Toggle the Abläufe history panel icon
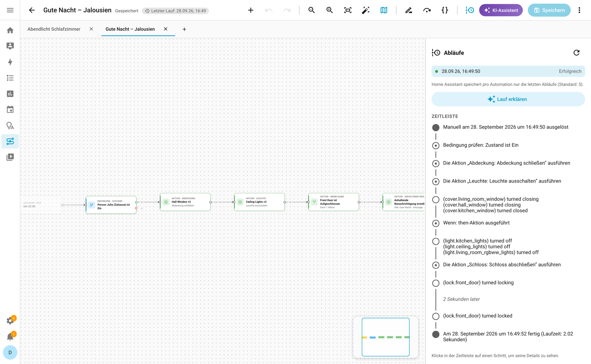The width and height of the screenshot is (591, 364). [470, 10]
